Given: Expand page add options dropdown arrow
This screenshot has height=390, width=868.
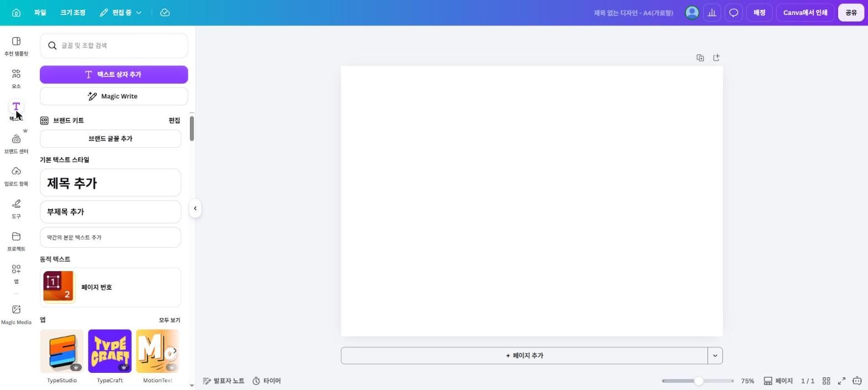Looking at the screenshot, I should point(715,356).
